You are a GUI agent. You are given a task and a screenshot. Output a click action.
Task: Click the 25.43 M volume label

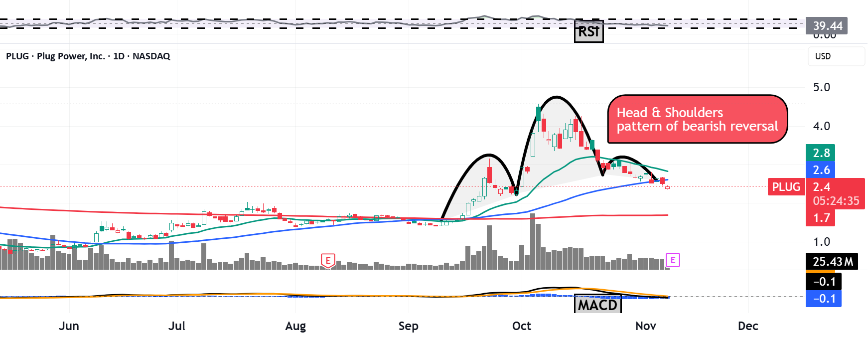point(832,261)
